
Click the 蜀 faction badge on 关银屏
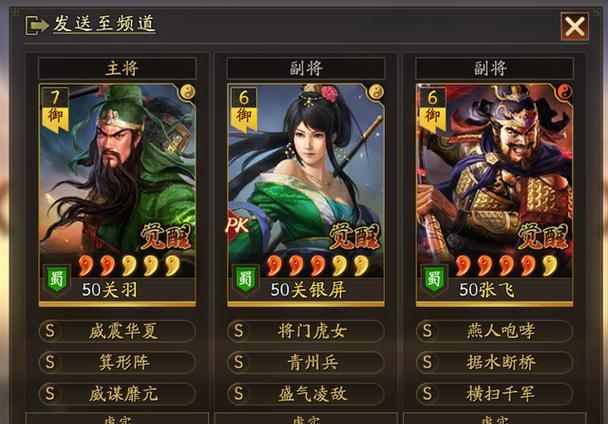[245, 280]
